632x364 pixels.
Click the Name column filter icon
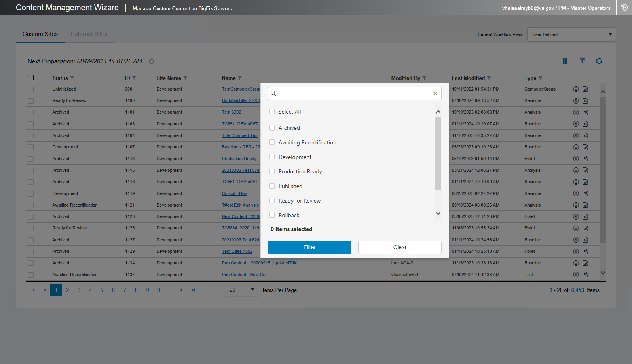click(240, 78)
